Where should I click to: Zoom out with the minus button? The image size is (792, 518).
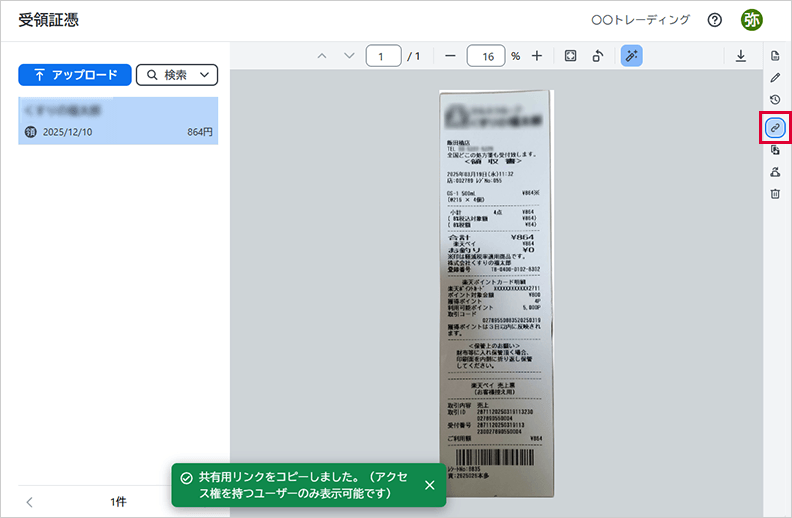pos(450,56)
